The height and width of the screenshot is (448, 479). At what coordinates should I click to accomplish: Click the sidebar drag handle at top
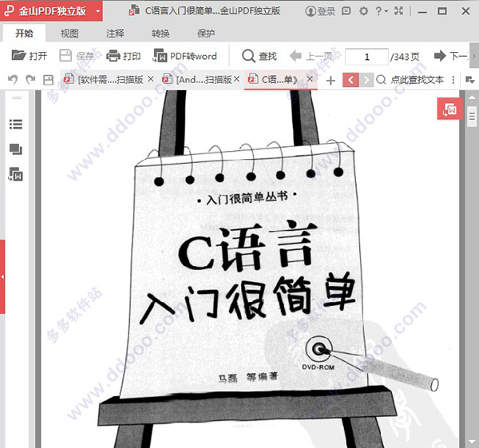(17, 97)
